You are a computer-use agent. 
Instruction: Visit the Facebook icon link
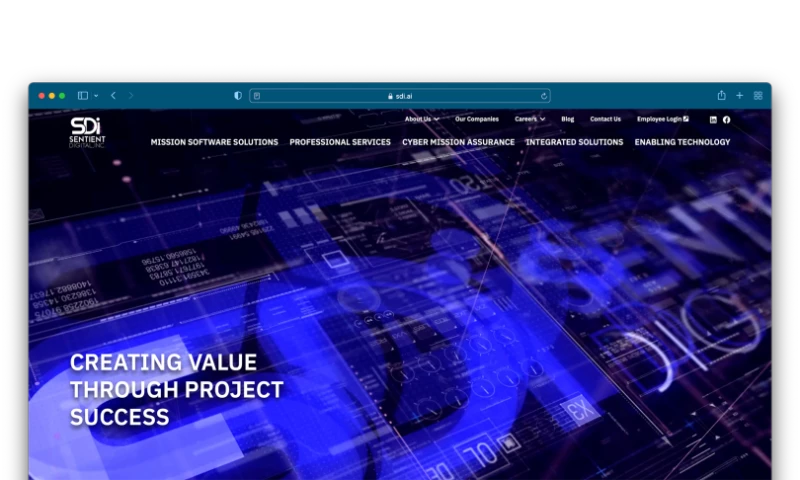(x=726, y=119)
